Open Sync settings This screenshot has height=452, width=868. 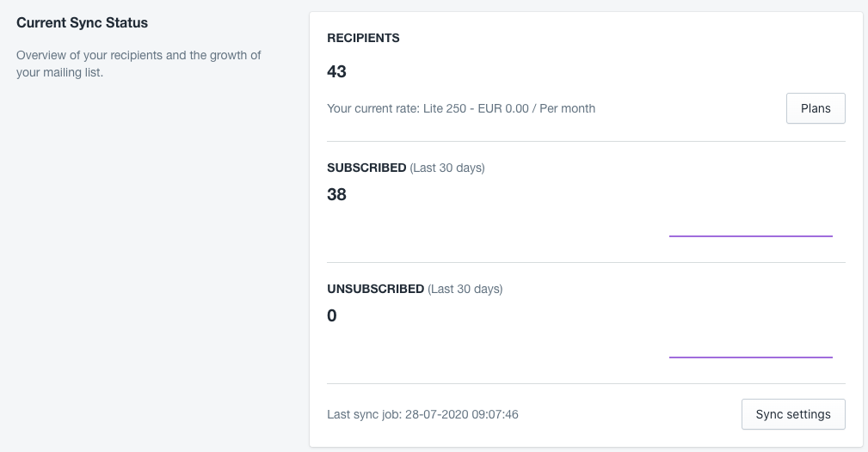[x=793, y=414]
